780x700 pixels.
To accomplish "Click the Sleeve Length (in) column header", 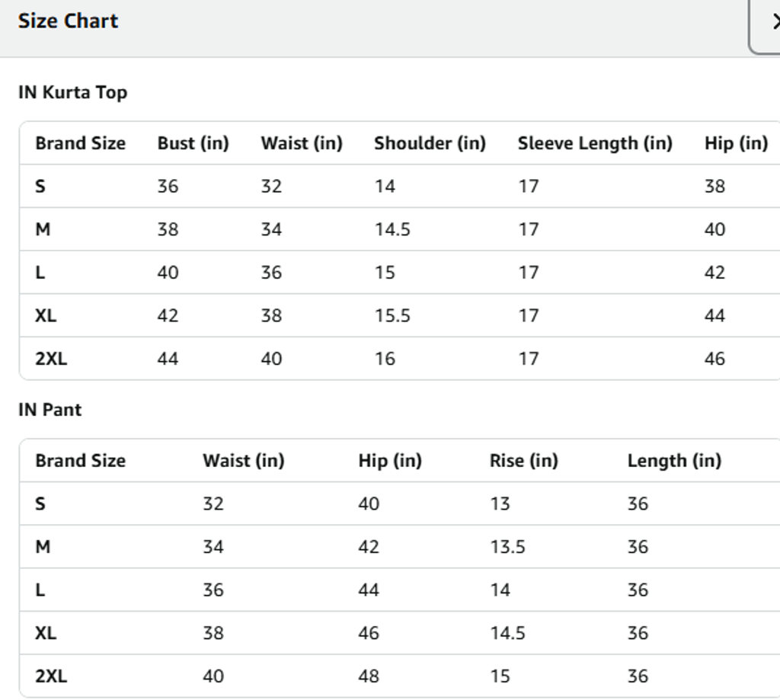I will (x=595, y=143).
